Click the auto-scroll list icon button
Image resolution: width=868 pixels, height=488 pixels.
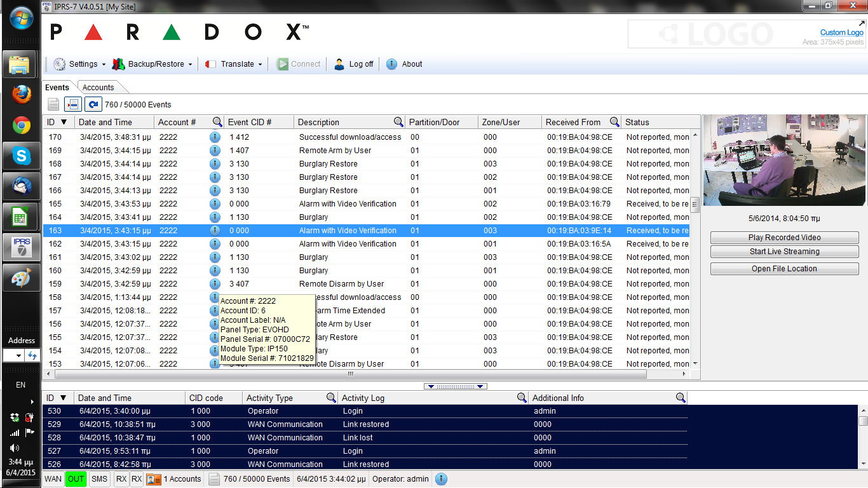pyautogui.click(x=73, y=104)
